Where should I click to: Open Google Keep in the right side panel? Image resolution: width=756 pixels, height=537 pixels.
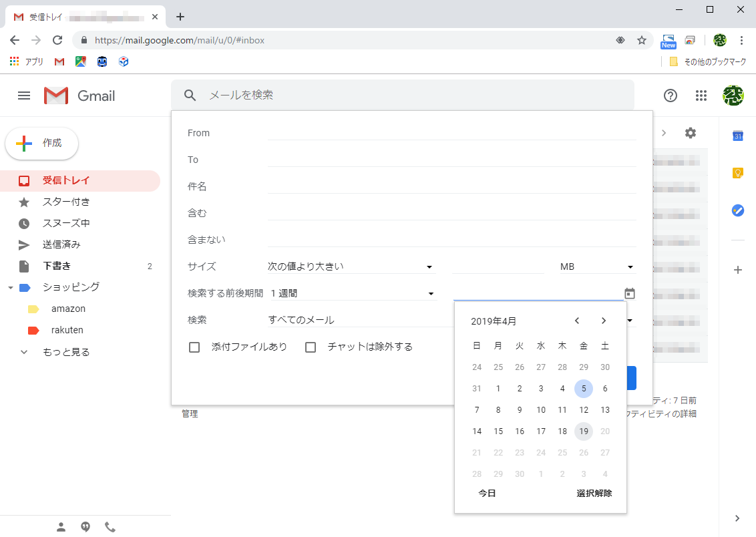click(x=737, y=173)
